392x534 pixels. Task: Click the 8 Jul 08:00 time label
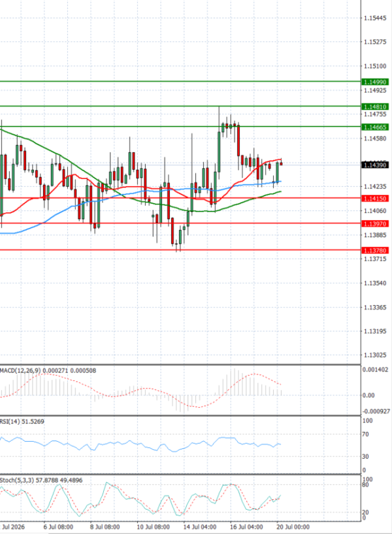(105, 527)
